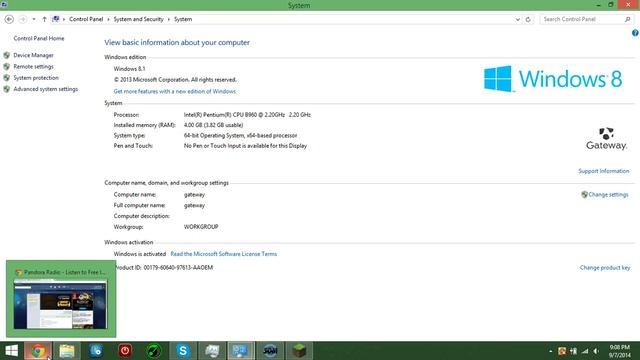Open Skype from the taskbar
The width and height of the screenshot is (640, 360).
click(x=183, y=351)
